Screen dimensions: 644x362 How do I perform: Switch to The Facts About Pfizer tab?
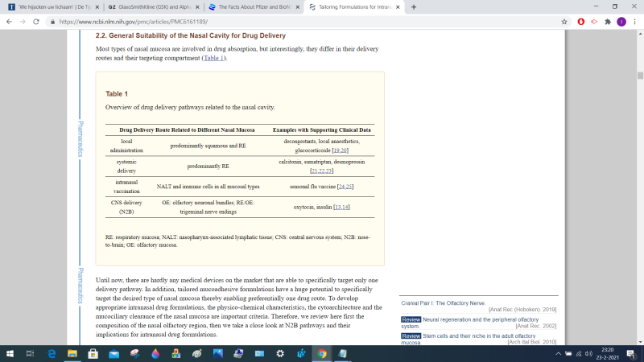click(254, 7)
